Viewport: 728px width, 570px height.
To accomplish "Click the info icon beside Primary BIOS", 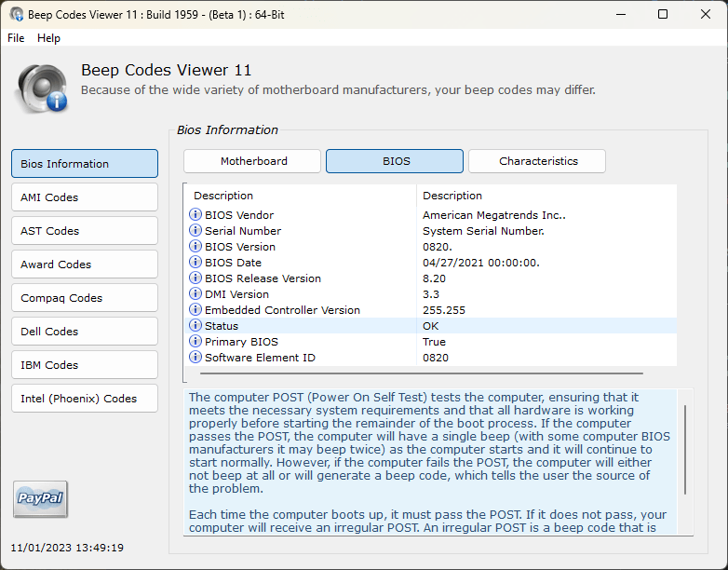I will [195, 341].
